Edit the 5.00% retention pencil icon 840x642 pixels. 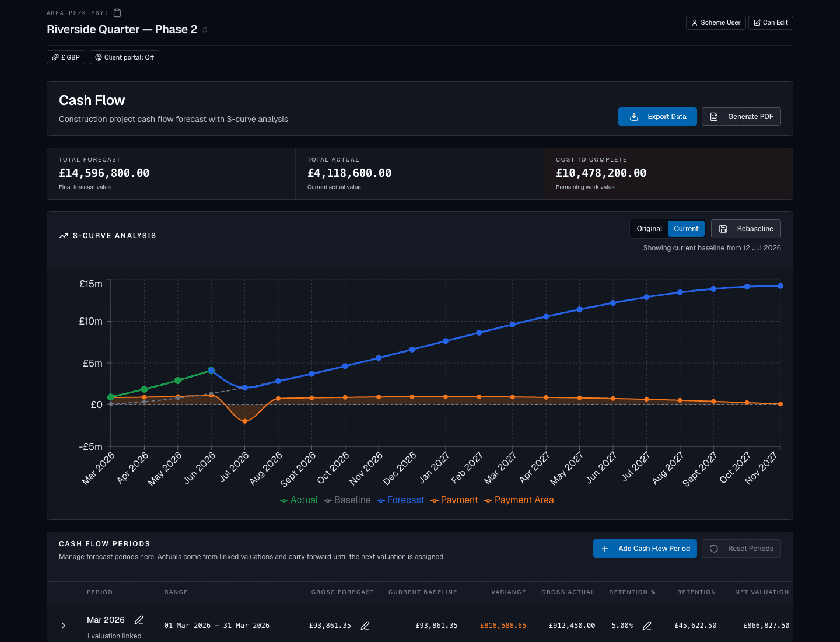(x=647, y=626)
